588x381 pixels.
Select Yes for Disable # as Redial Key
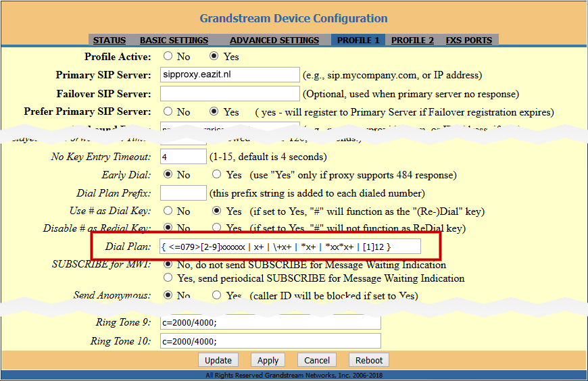pyautogui.click(x=216, y=227)
